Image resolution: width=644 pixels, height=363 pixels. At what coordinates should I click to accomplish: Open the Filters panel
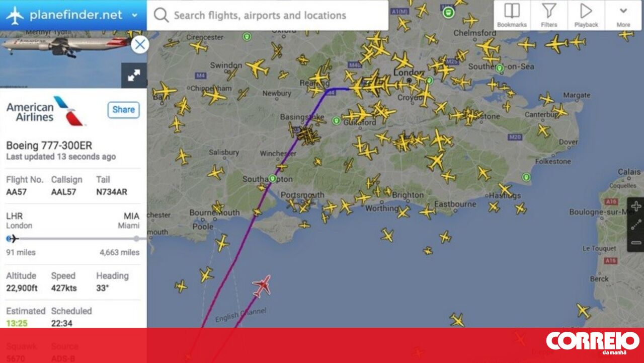coord(549,15)
